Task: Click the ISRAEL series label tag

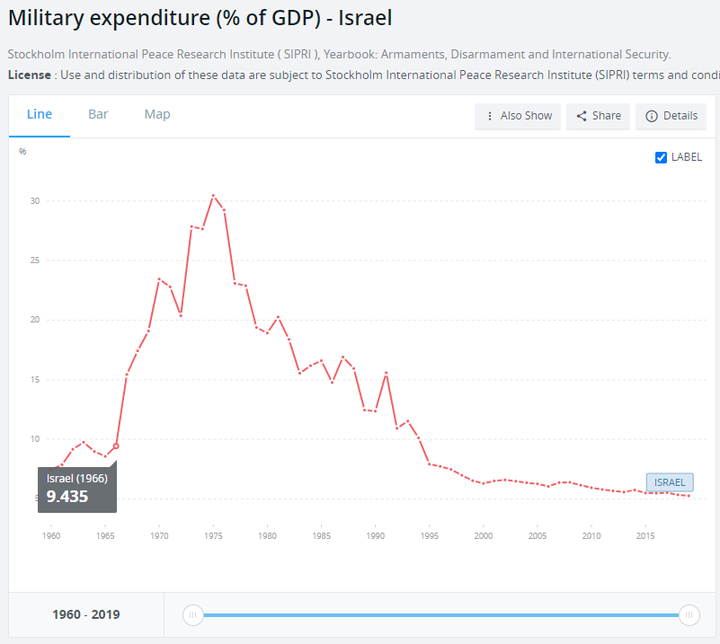Action: 669,482
